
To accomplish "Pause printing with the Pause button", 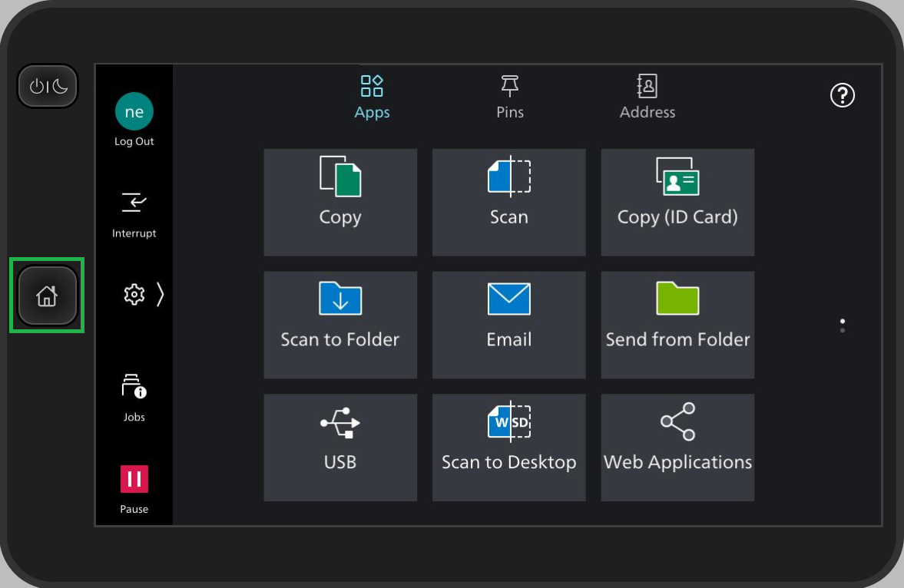I will pyautogui.click(x=134, y=487).
